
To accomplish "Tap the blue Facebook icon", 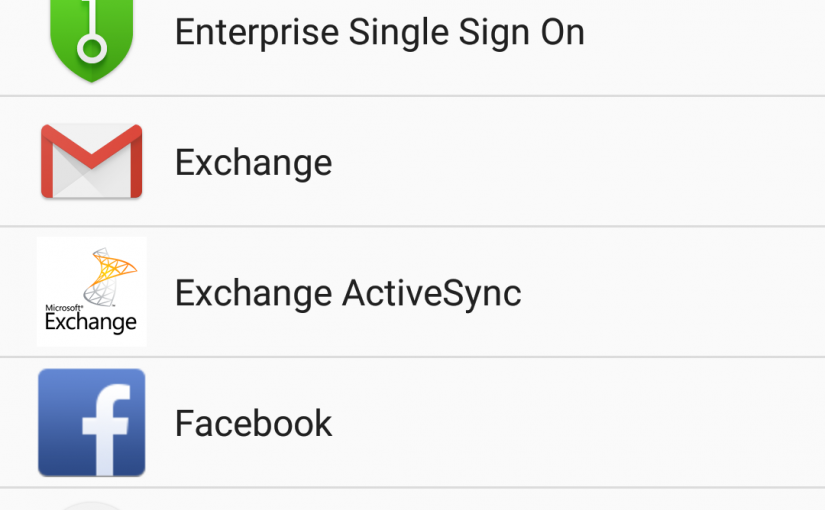I will 92,422.
